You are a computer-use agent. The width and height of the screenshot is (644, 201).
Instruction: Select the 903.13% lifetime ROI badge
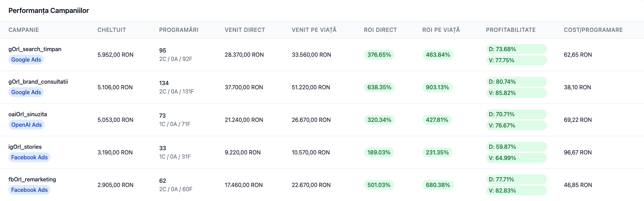[437, 87]
